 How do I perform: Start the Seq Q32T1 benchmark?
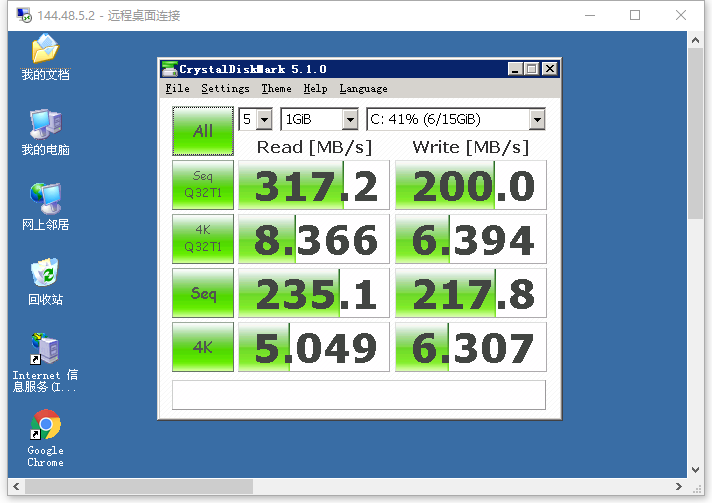(203, 185)
